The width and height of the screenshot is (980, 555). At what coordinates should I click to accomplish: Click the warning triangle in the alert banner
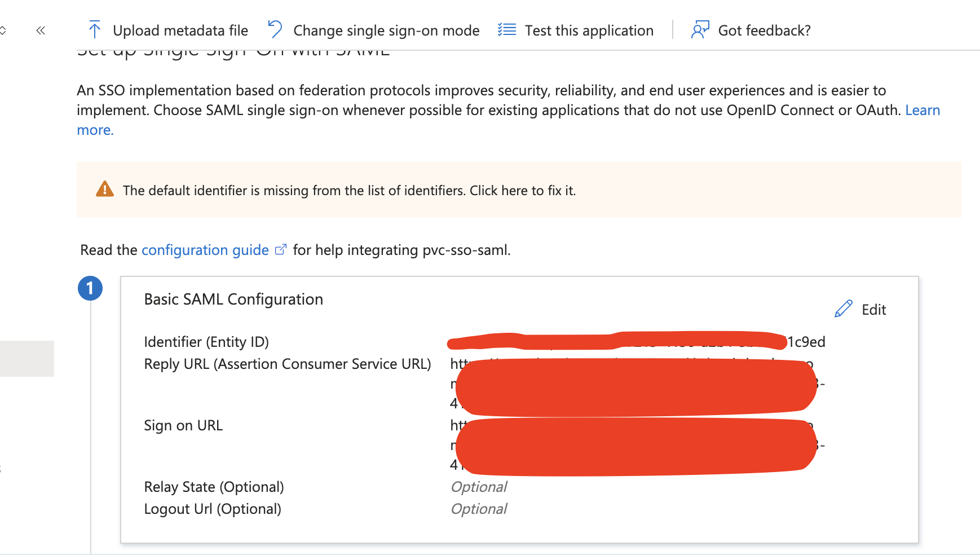(x=104, y=190)
